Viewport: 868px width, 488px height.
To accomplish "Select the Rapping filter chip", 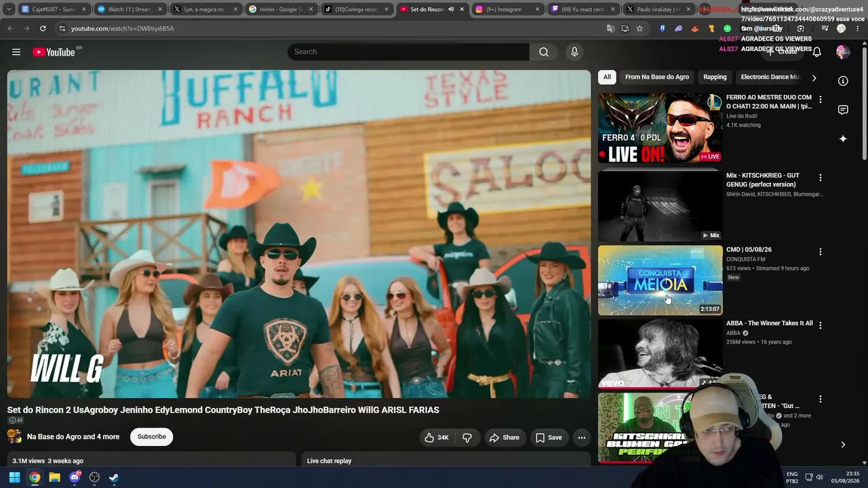I will (x=715, y=77).
